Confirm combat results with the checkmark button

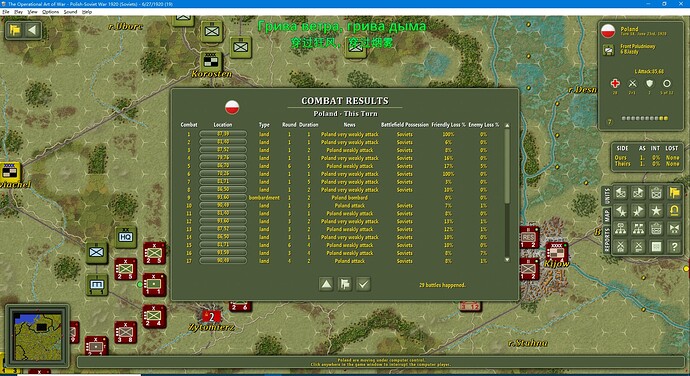tap(363, 284)
